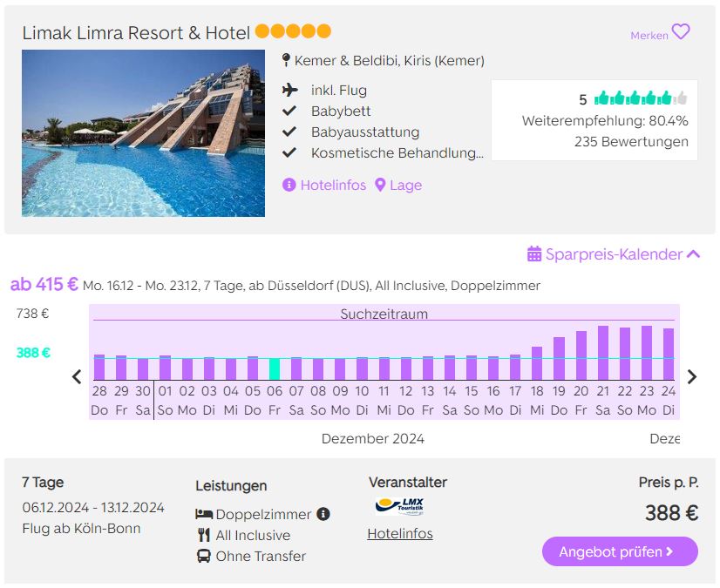Select the price bar for 20 Fr
Viewport: 720px width, 588px height.
(581, 355)
